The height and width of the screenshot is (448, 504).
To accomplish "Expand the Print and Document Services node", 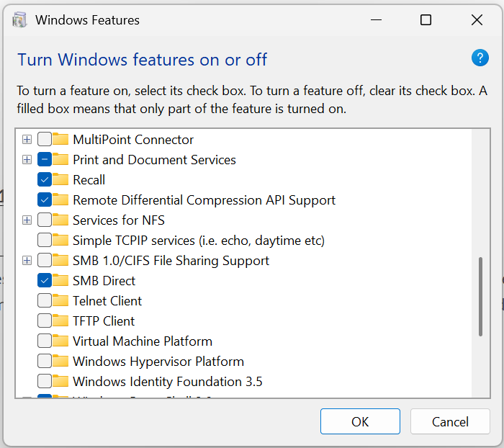I will pos(27,160).
